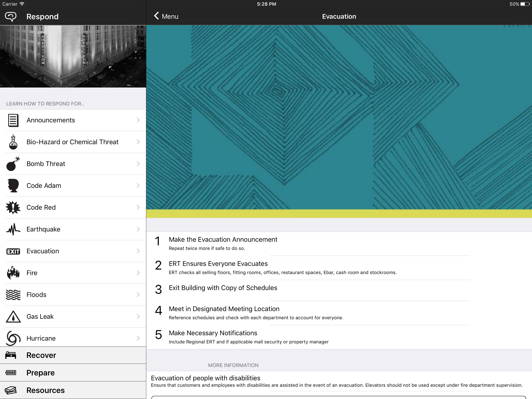Screen dimensions: 532x399
Task: Tap the flame icon for Fire
Action: [13, 273]
